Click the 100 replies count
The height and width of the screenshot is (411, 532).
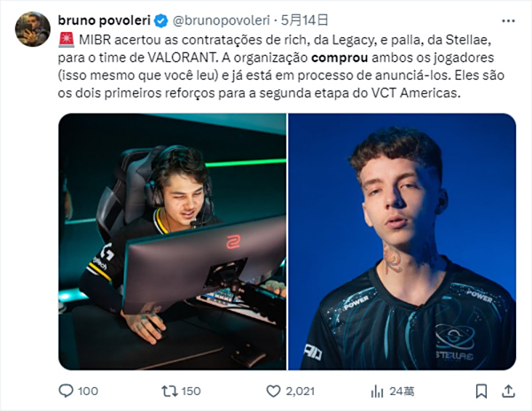[x=88, y=392]
